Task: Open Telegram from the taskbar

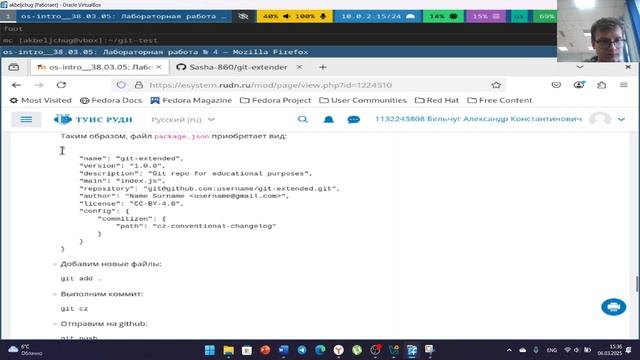Action: (x=302, y=350)
